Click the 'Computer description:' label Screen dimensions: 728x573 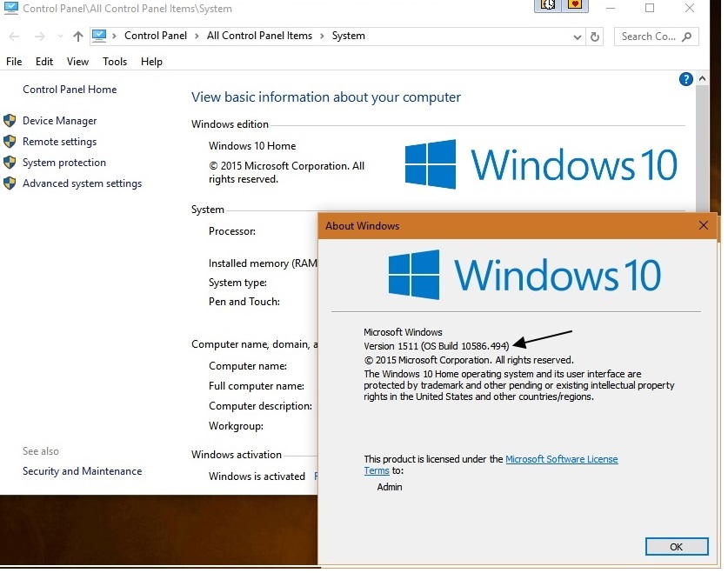(260, 406)
